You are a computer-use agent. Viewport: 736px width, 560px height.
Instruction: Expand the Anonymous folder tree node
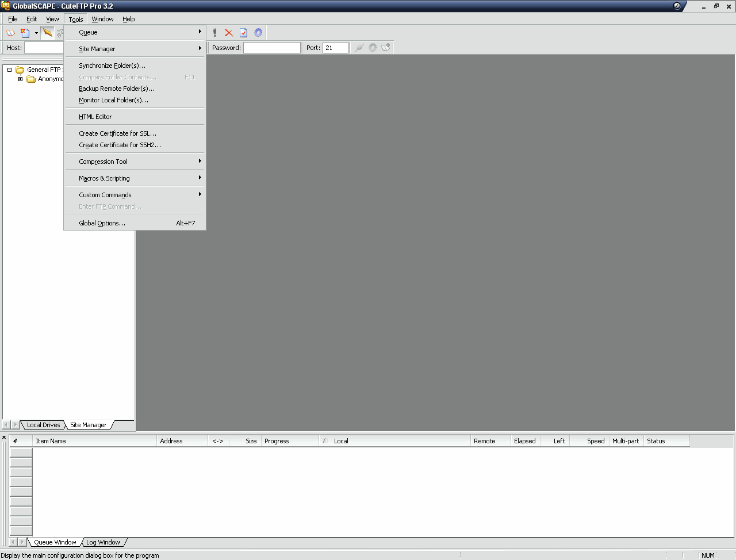[20, 79]
